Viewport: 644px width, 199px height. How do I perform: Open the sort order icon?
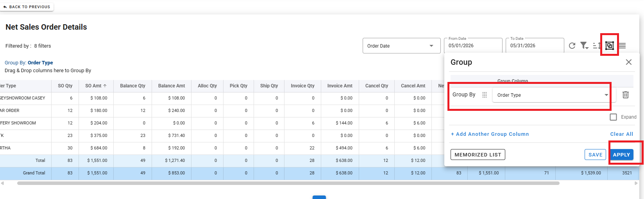click(597, 46)
